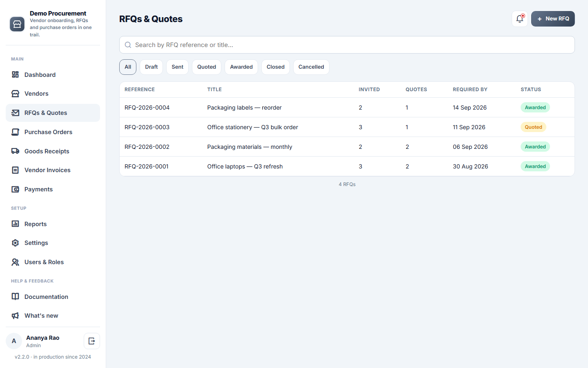Filter RFQs by Sent
Image resolution: width=588 pixels, height=368 pixels.
tap(178, 67)
